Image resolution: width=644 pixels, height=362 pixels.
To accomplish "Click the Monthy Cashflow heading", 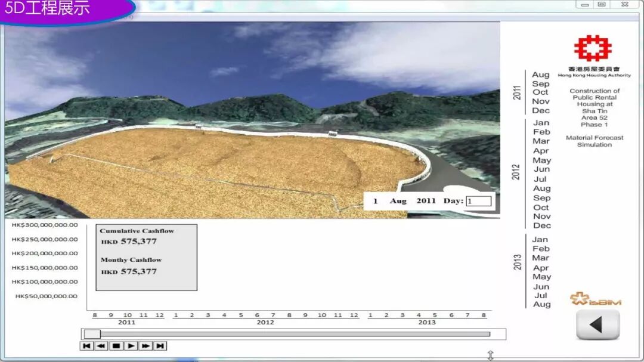I will pos(131,259).
